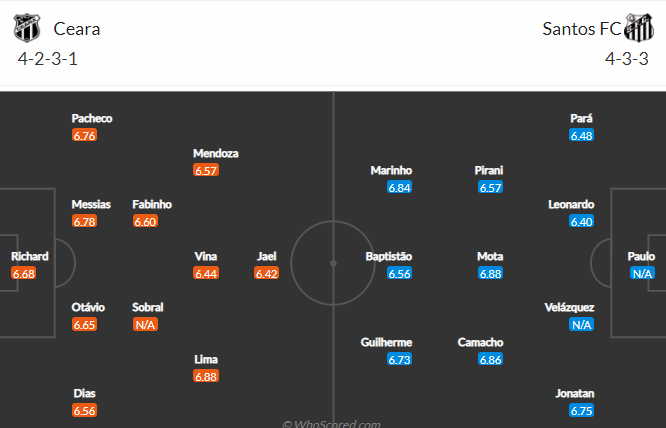Select Camacho's 6.86 rating badge

point(491,359)
